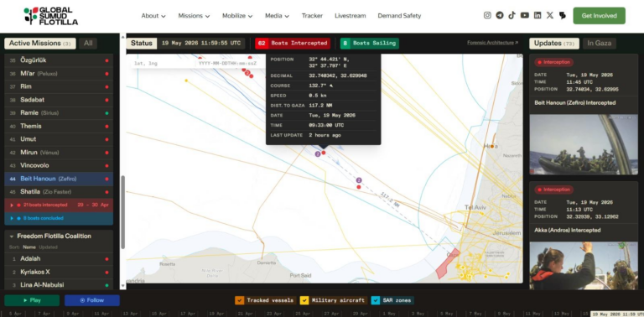Open the Media dropdown menu

pos(277,16)
